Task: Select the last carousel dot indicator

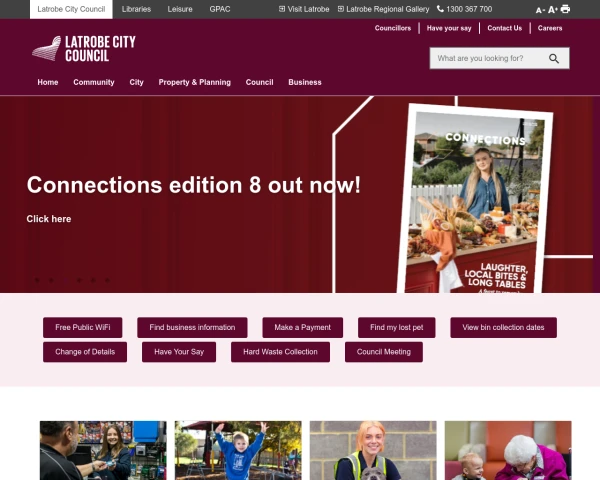Action: click(x=108, y=280)
